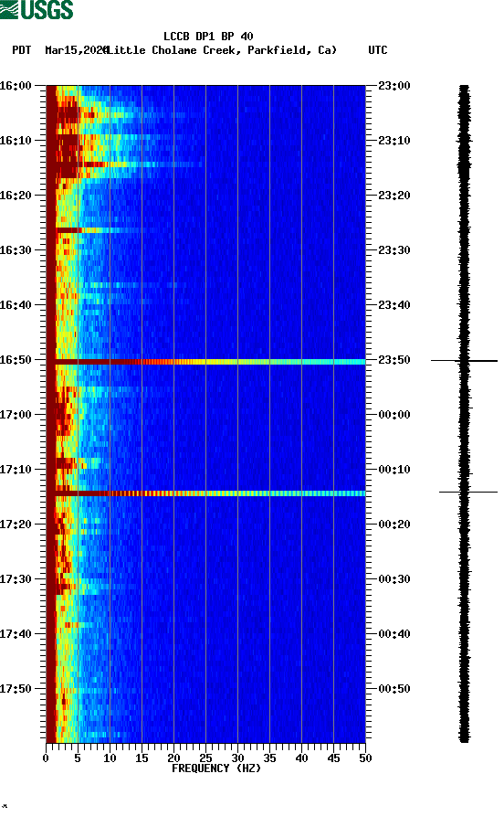Click the '30' frequency axis tick label
The height and width of the screenshot is (816, 504).
click(x=237, y=758)
